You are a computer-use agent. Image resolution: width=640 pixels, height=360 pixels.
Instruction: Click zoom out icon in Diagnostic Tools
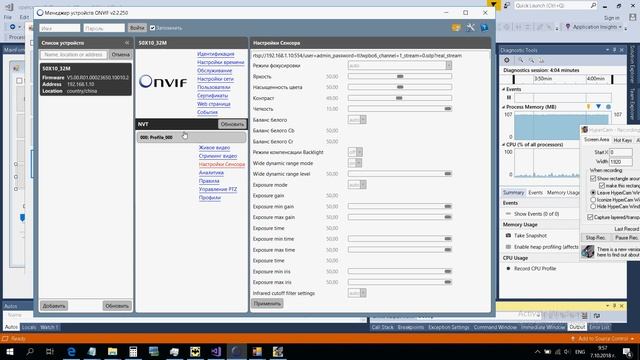pos(531,60)
